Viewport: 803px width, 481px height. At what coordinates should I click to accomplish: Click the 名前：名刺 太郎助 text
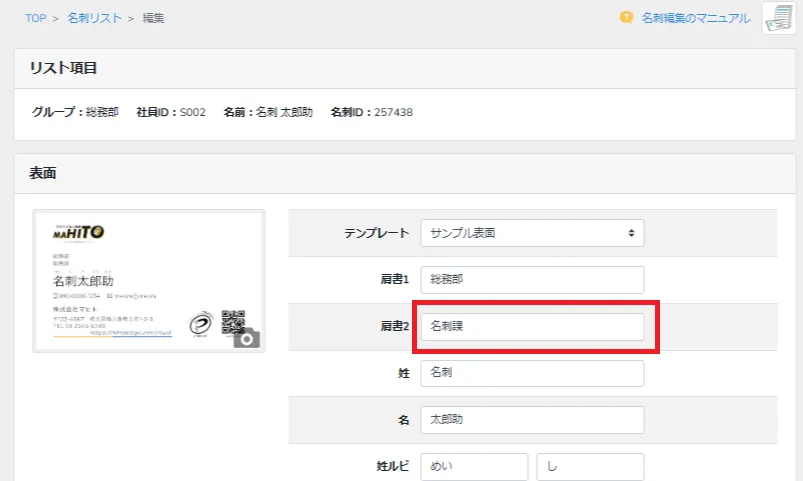(x=268, y=112)
